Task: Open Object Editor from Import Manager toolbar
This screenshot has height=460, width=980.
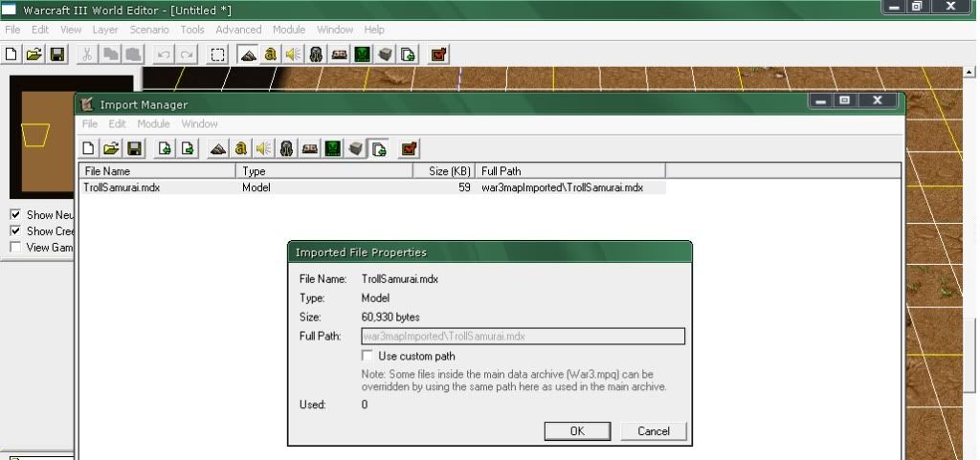Action: point(287,148)
